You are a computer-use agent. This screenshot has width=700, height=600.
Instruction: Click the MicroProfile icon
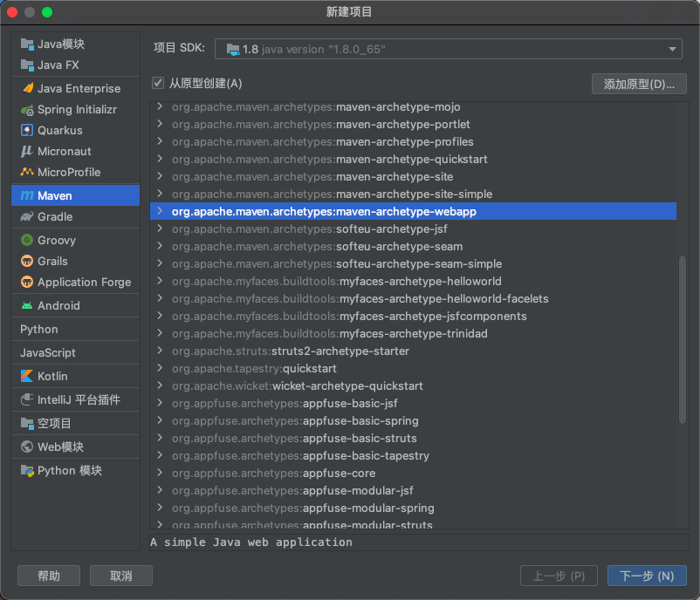pyautogui.click(x=27, y=172)
